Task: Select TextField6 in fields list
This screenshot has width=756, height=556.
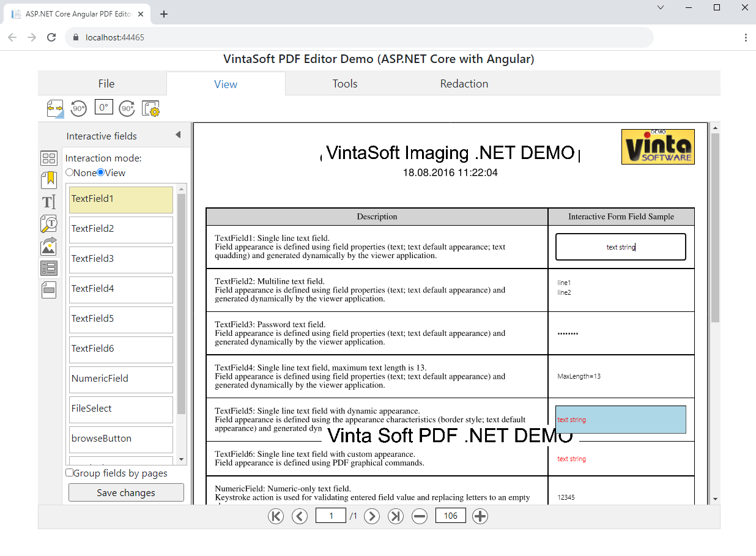Action: pos(121,350)
